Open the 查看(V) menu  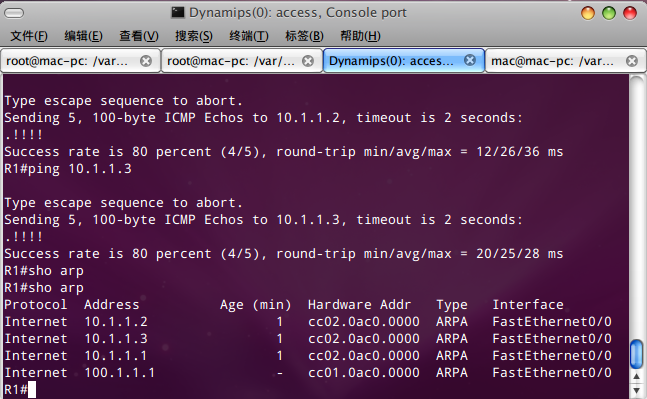[x=139, y=36]
